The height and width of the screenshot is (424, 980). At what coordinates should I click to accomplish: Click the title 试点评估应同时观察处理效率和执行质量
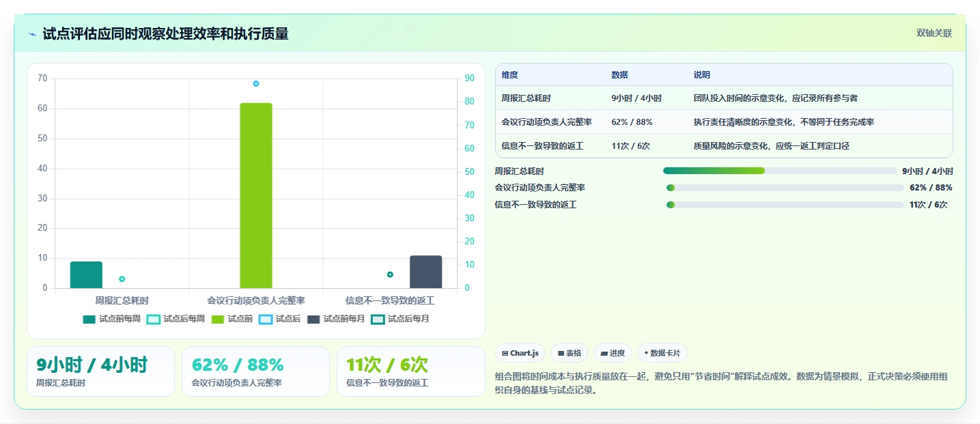coord(165,34)
